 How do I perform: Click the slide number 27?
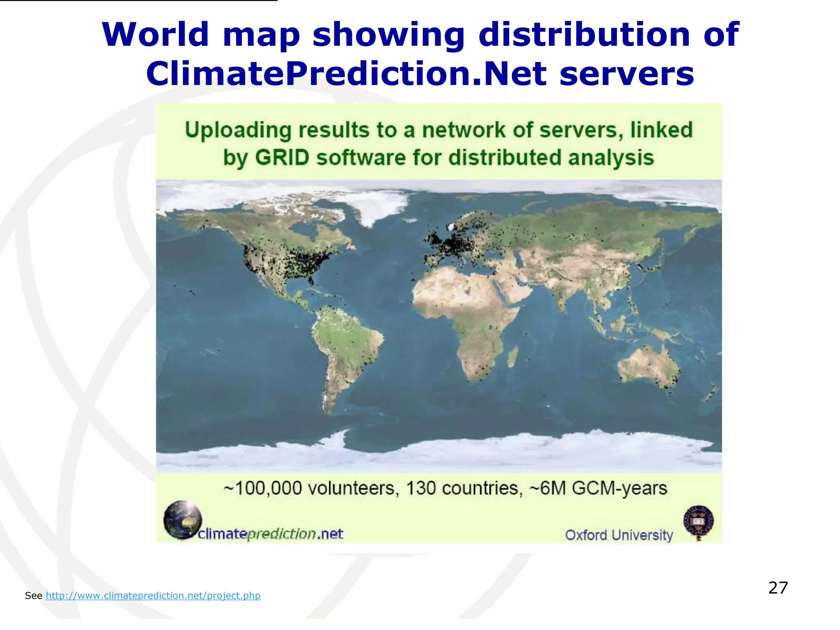pos(778,588)
